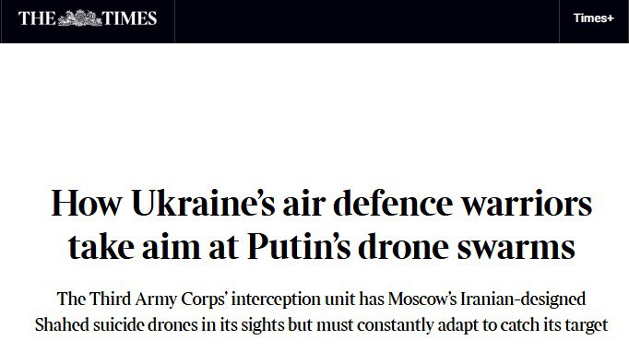Click the headline word "How"
The image size is (629, 364).
click(x=87, y=204)
